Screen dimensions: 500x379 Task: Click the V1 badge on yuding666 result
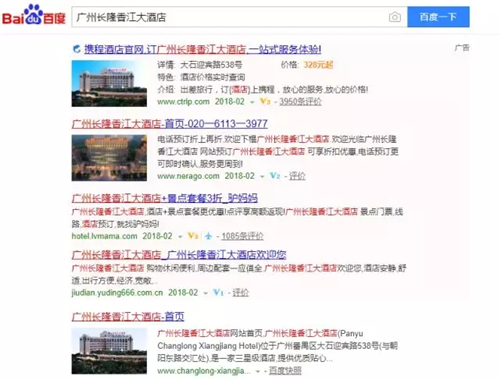pos(218,293)
